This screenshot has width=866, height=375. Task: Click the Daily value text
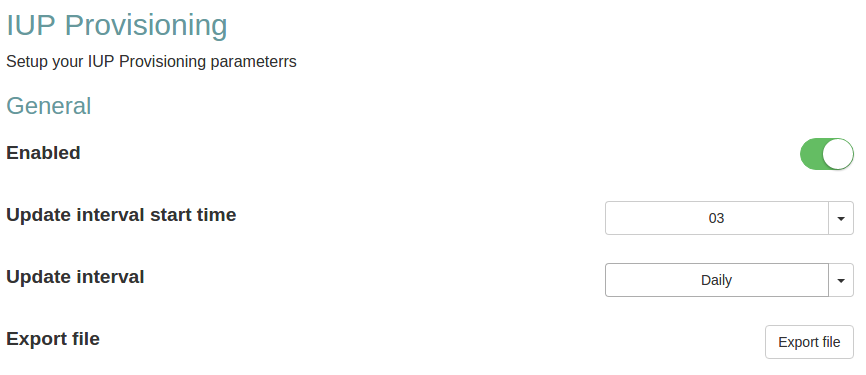pyautogui.click(x=716, y=280)
